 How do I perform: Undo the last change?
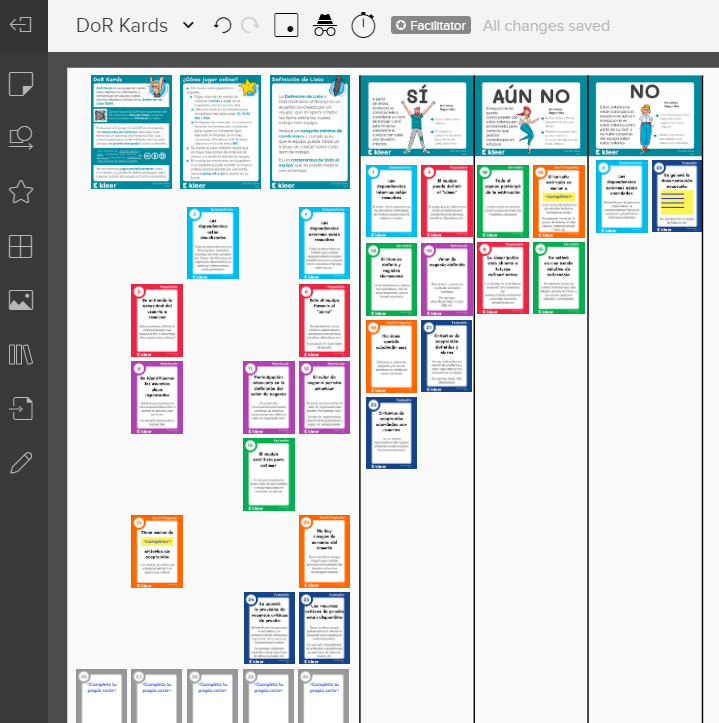coord(222,25)
